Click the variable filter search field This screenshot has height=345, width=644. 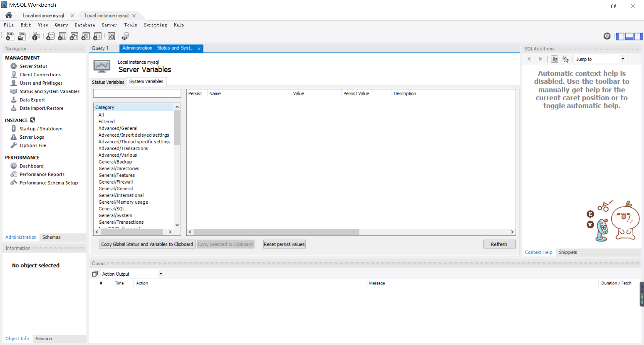point(137,93)
